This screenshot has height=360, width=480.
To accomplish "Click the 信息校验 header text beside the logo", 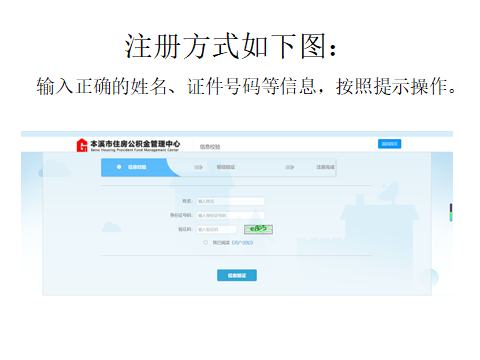I will (x=210, y=146).
